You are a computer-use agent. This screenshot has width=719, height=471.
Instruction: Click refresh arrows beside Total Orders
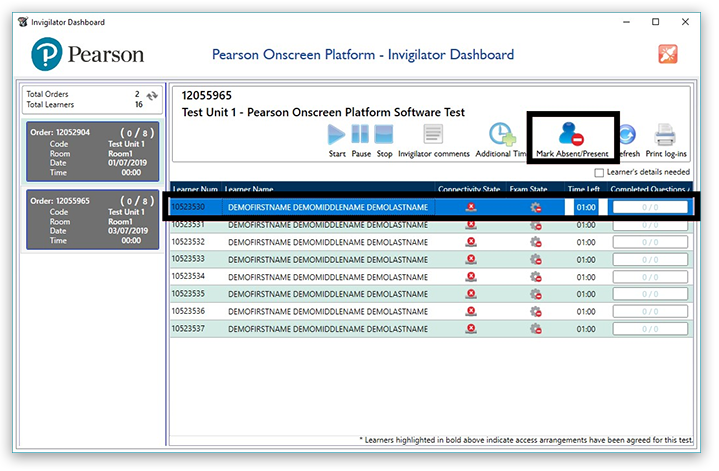[152, 99]
